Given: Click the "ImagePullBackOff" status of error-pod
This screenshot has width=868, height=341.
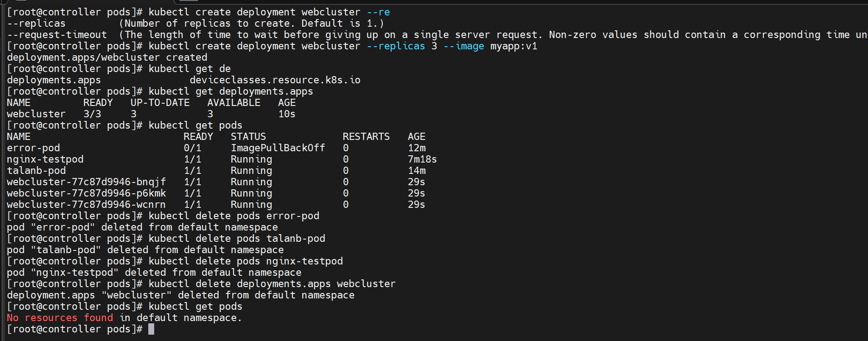Looking at the screenshot, I should [x=278, y=148].
